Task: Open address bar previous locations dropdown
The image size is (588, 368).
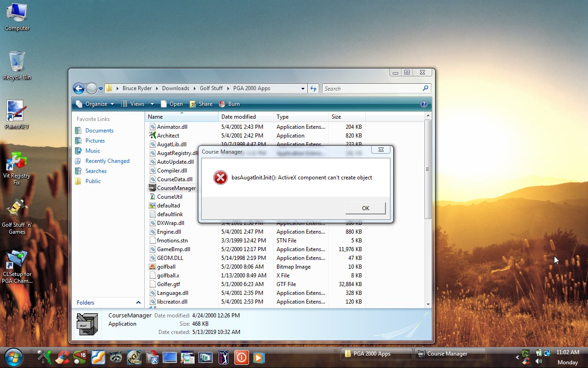Action: tap(303, 89)
